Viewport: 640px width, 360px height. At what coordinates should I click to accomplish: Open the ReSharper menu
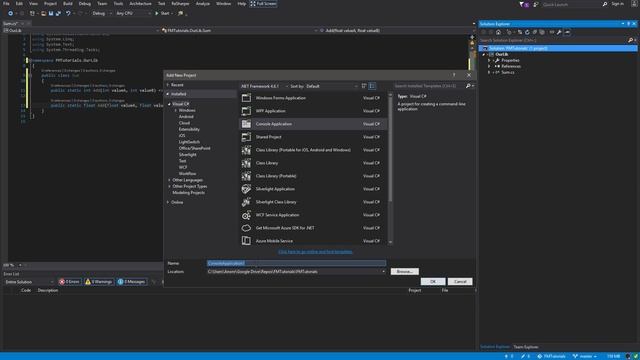coord(180,4)
